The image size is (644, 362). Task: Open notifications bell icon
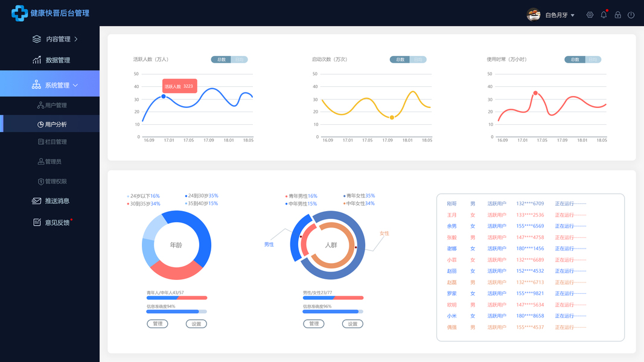604,14
